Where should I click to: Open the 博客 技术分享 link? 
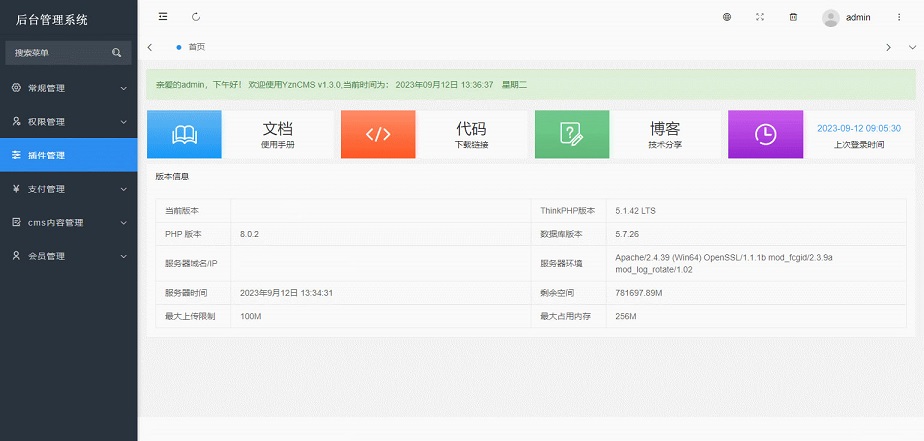(x=665, y=134)
